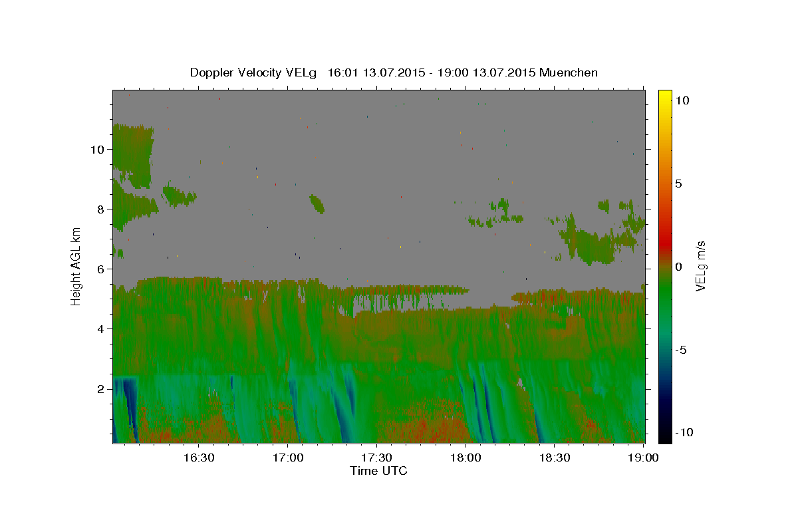
Task: Click the 'Muenchen' location in title
Action: tap(569, 72)
